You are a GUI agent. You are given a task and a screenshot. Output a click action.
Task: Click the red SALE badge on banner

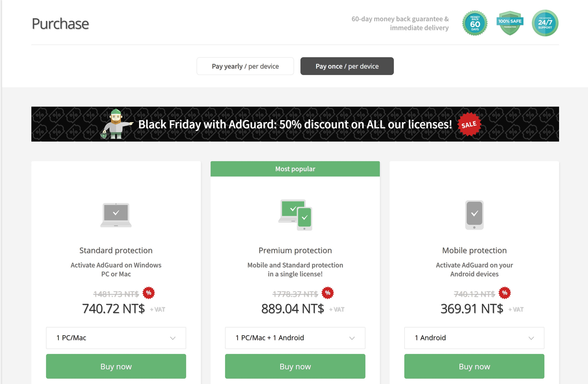tap(469, 124)
